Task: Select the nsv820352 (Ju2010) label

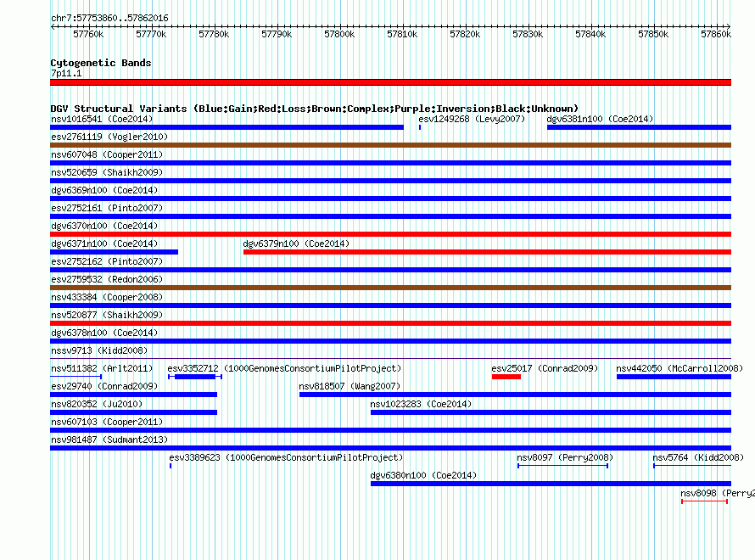Action: click(x=97, y=404)
